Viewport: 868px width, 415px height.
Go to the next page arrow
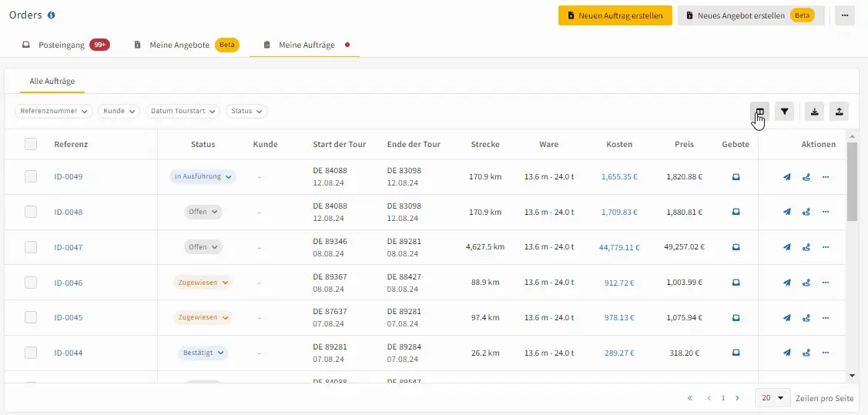[x=737, y=398]
